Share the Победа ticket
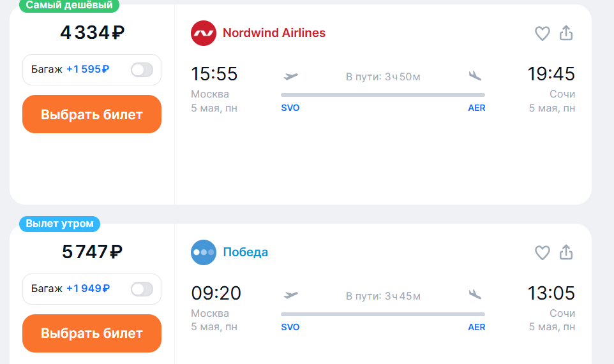 566,252
